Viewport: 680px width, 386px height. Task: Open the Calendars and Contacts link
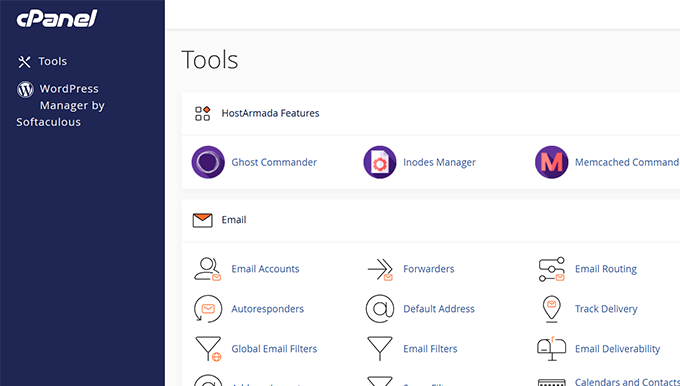coord(628,382)
